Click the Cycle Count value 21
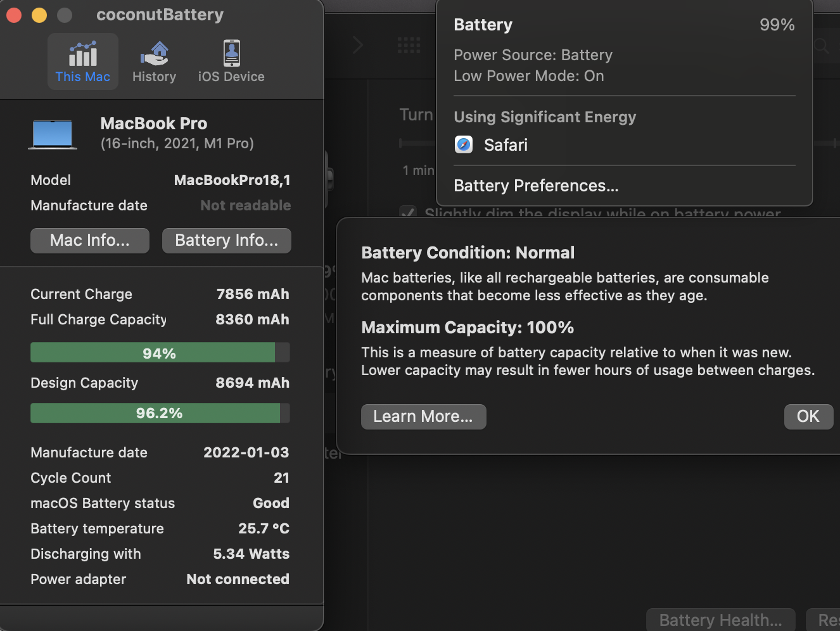This screenshot has width=840, height=631. point(281,478)
